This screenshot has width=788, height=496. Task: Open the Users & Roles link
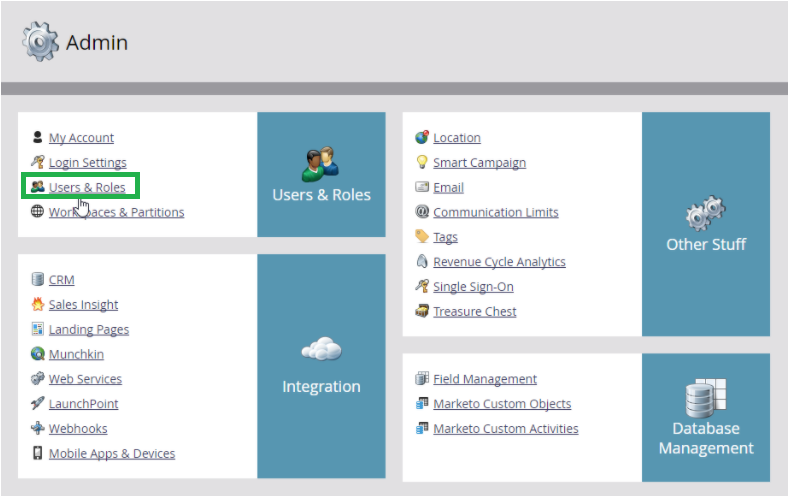tap(87, 187)
